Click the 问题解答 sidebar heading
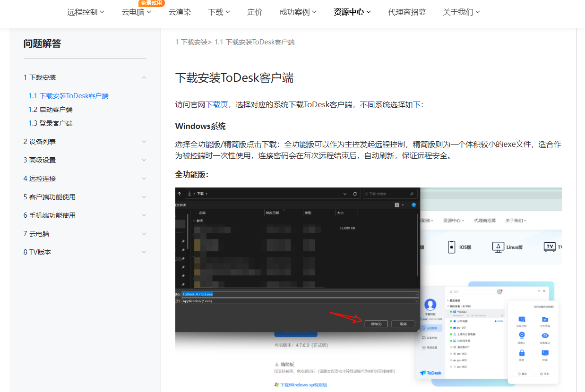 [43, 44]
